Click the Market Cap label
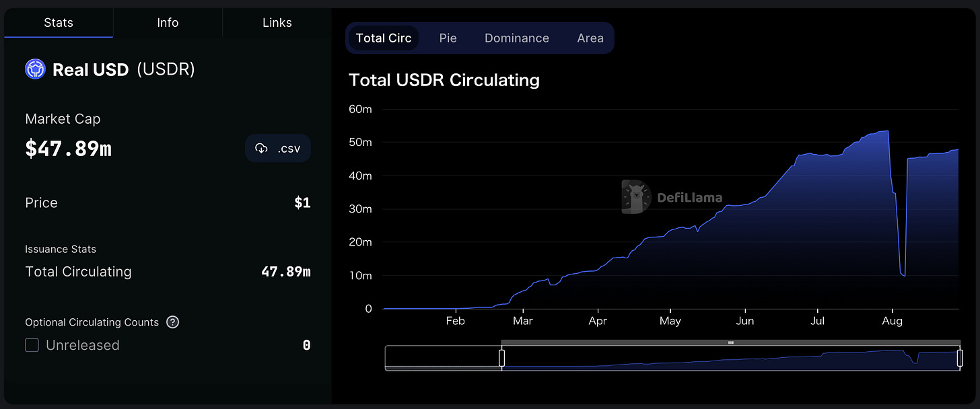Image resolution: width=980 pixels, height=409 pixels. pyautogui.click(x=63, y=119)
